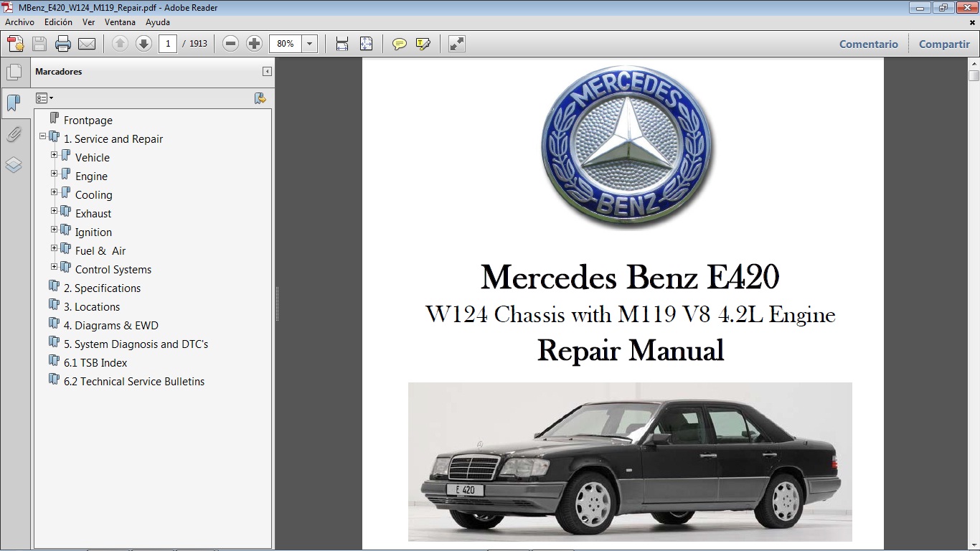The width and height of the screenshot is (980, 551).
Task: Expand the Control Systems bookmark node
Action: point(55,266)
